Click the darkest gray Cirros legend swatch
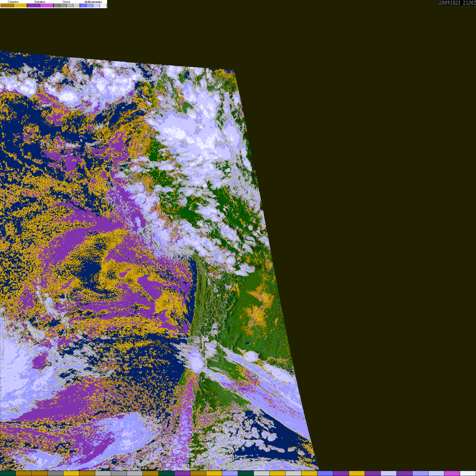Screen dimensions: 476x476 (57, 5)
